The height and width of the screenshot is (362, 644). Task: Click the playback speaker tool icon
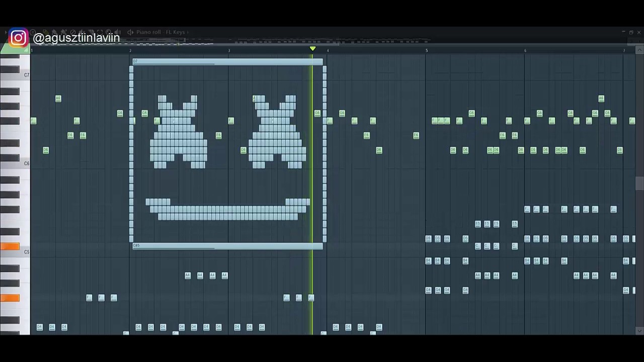tap(117, 32)
